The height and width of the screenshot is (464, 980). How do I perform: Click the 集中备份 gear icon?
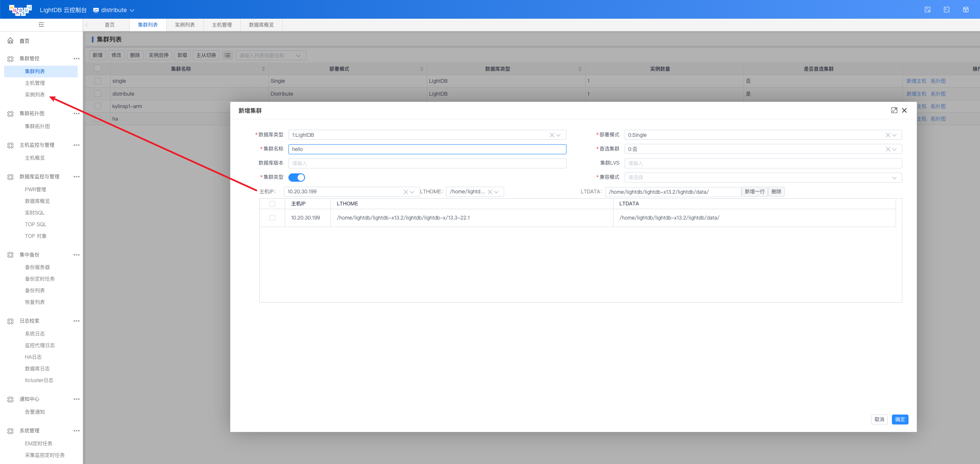pos(10,255)
